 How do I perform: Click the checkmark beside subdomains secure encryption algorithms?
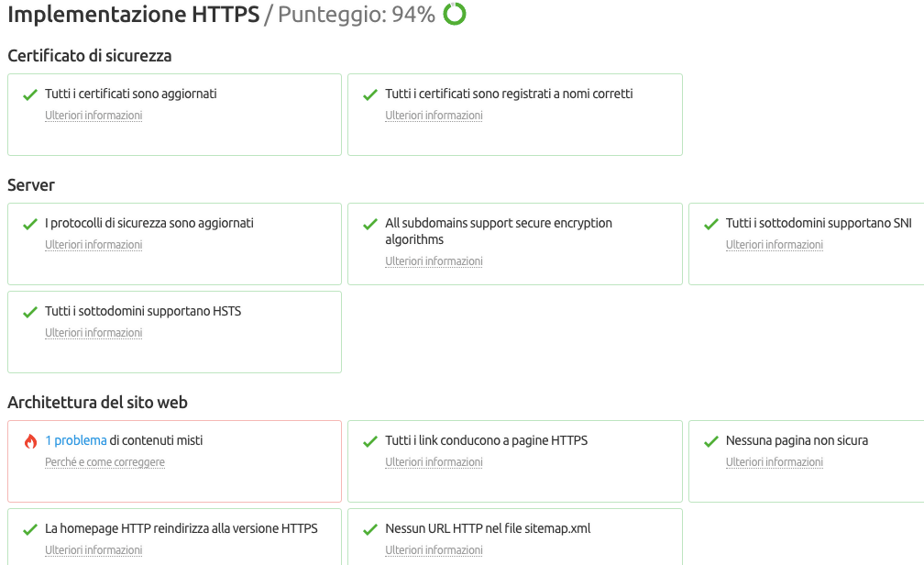click(x=369, y=223)
